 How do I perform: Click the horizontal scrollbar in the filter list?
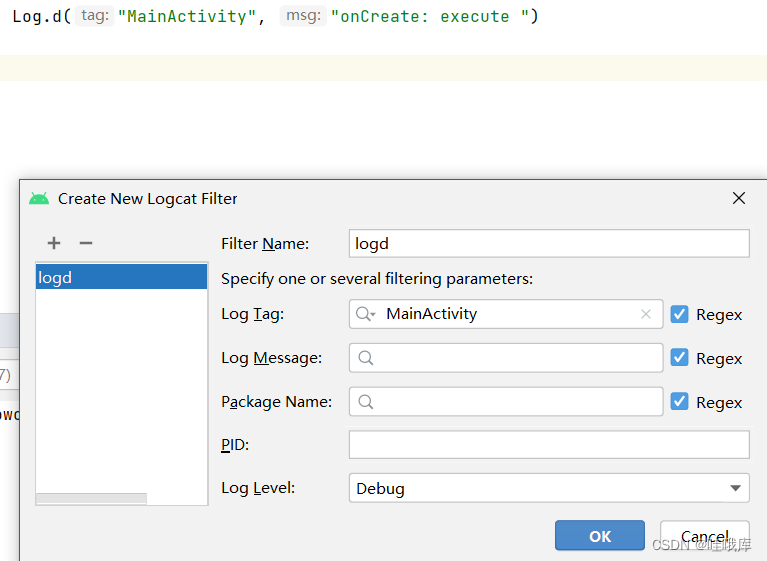(91, 498)
